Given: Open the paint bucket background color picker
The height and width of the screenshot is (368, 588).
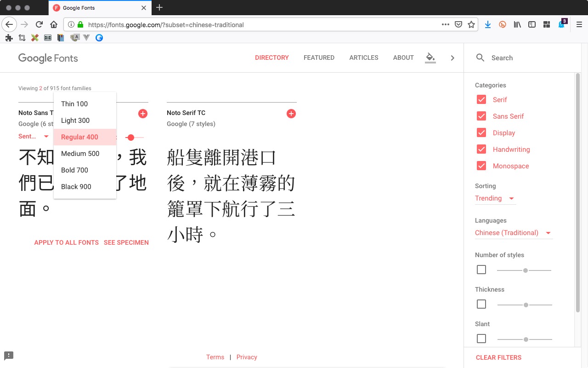Looking at the screenshot, I should pyautogui.click(x=430, y=58).
